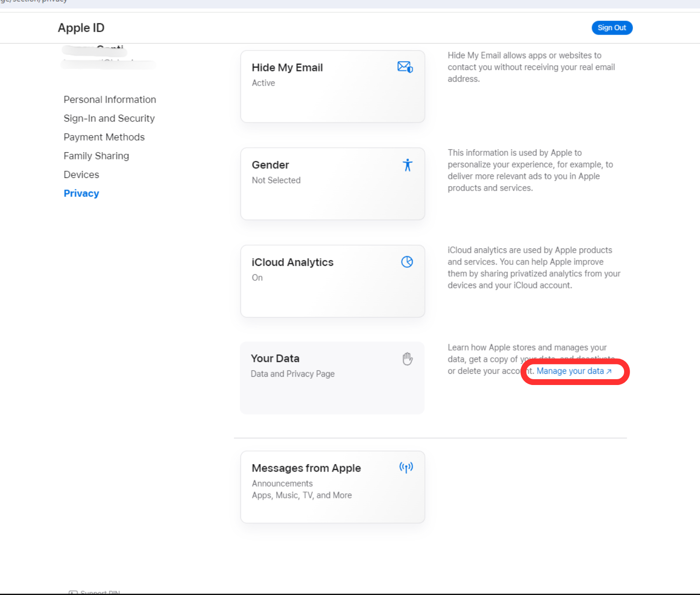
Task: Click the Messages from Apple broadcast icon
Action: pos(406,468)
